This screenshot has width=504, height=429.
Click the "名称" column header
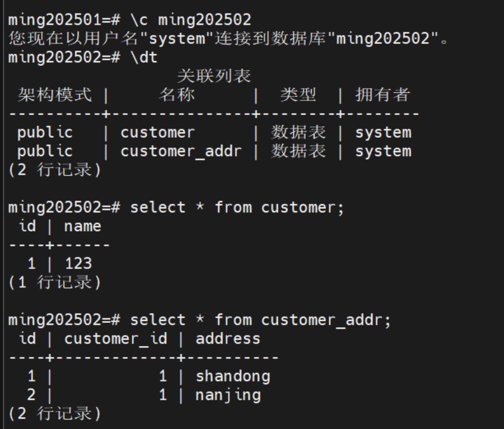pyautogui.click(x=177, y=95)
